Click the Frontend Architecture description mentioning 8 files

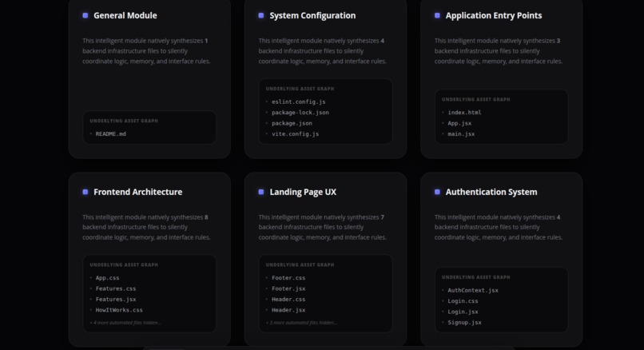click(x=146, y=227)
